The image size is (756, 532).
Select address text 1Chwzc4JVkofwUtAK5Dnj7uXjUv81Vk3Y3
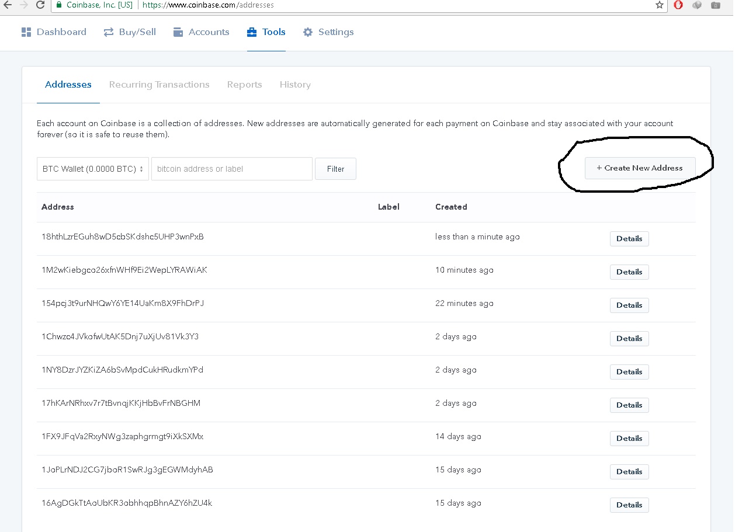(x=120, y=337)
